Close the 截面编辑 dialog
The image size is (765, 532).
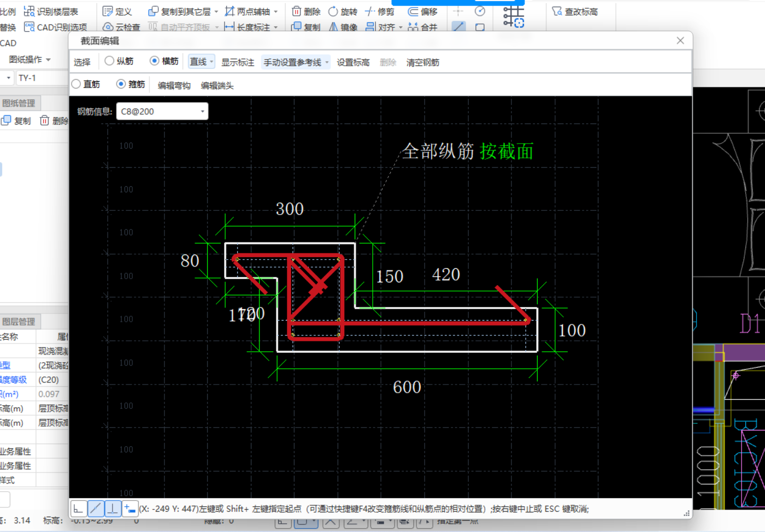click(x=680, y=40)
